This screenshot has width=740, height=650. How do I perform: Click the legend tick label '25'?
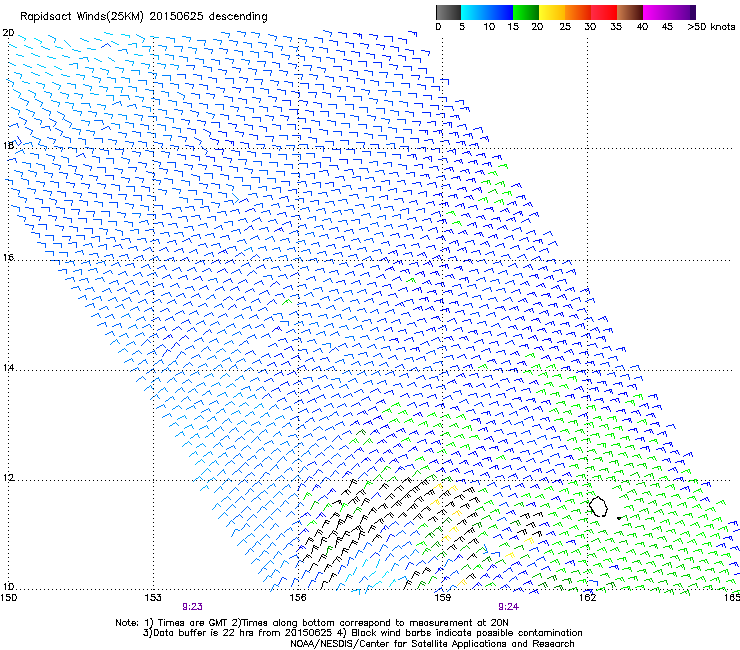click(x=565, y=27)
